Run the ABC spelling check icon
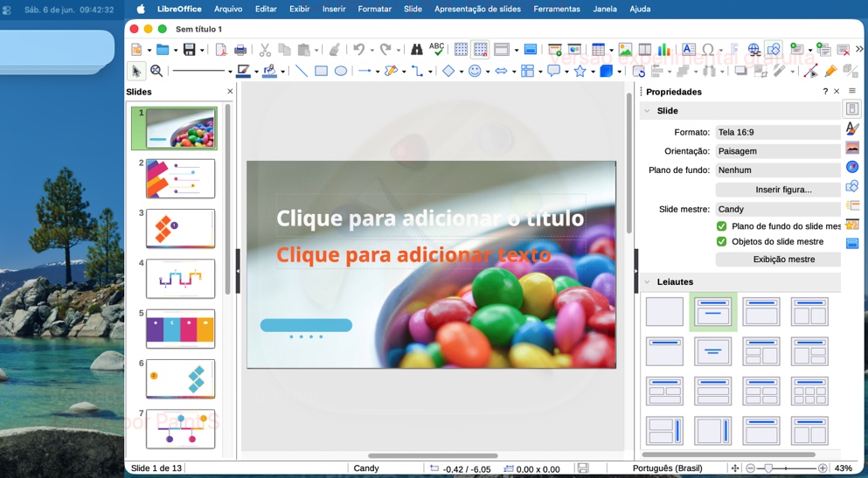Screen dimensions: 868x478 pyautogui.click(x=437, y=49)
